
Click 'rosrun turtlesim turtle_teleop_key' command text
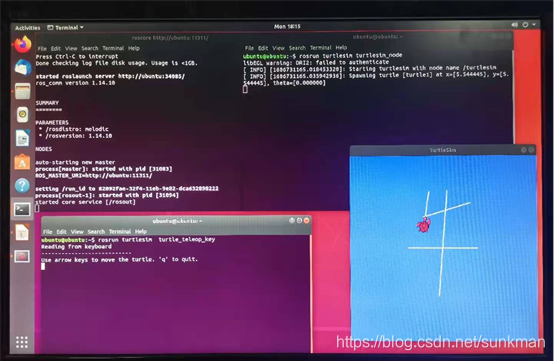click(156, 240)
